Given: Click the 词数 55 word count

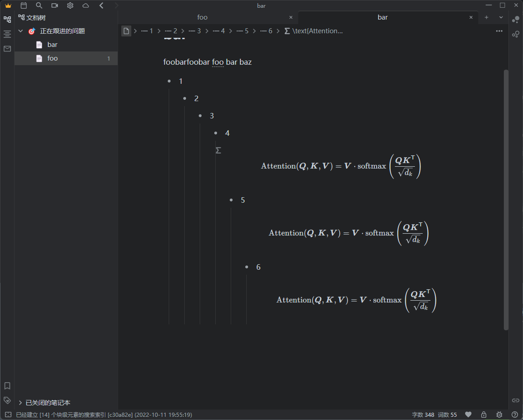Looking at the screenshot, I should pos(447,415).
